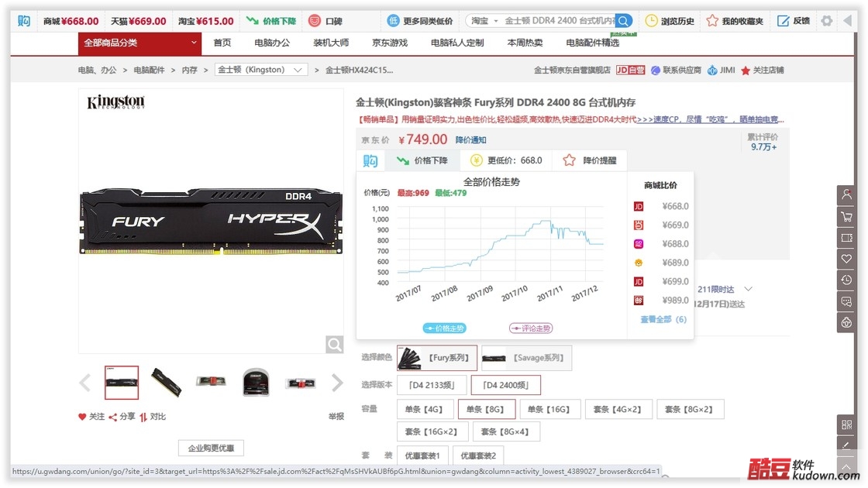The width and height of the screenshot is (868, 488).
Task: Click the back-to-top arrow in right sidebar
Action: pyautogui.click(x=846, y=467)
